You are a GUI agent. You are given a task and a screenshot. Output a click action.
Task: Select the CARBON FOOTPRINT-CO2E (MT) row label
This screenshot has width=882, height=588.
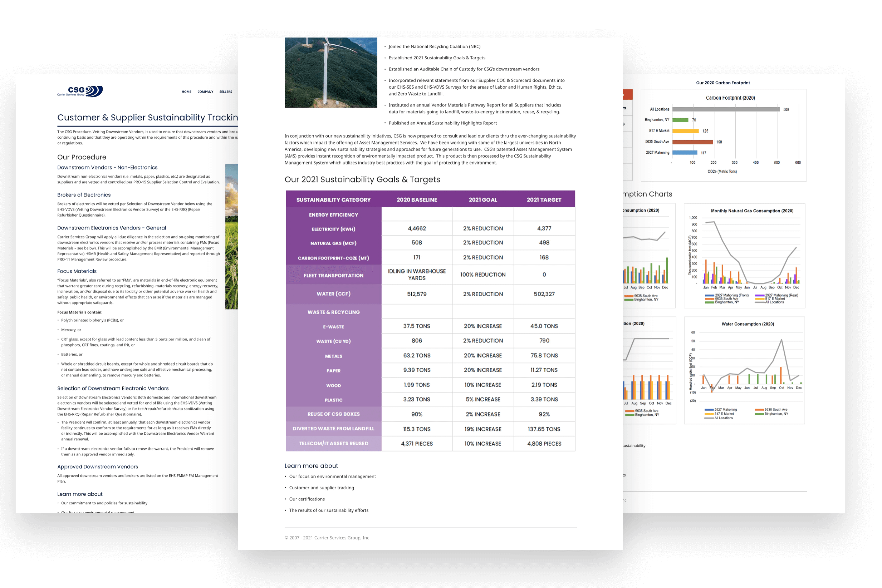click(333, 258)
